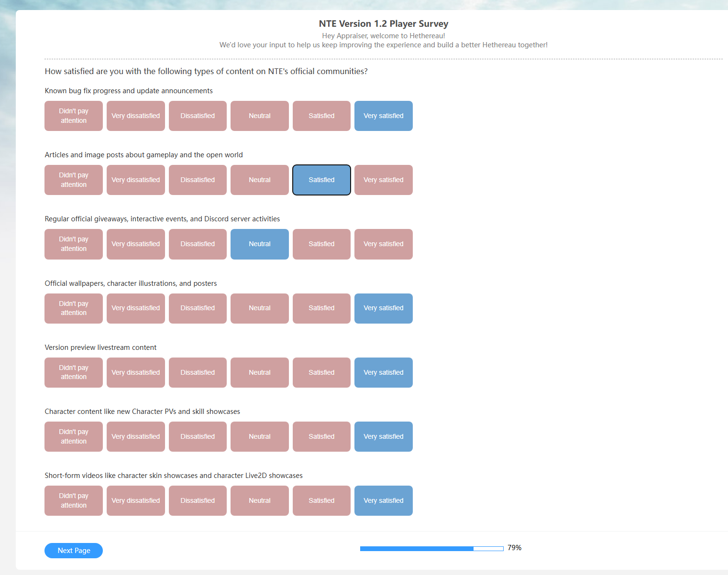The image size is (728, 575).
Task: Click the 'NTE Version 1.2 Player Survey' title
Action: [x=384, y=23]
